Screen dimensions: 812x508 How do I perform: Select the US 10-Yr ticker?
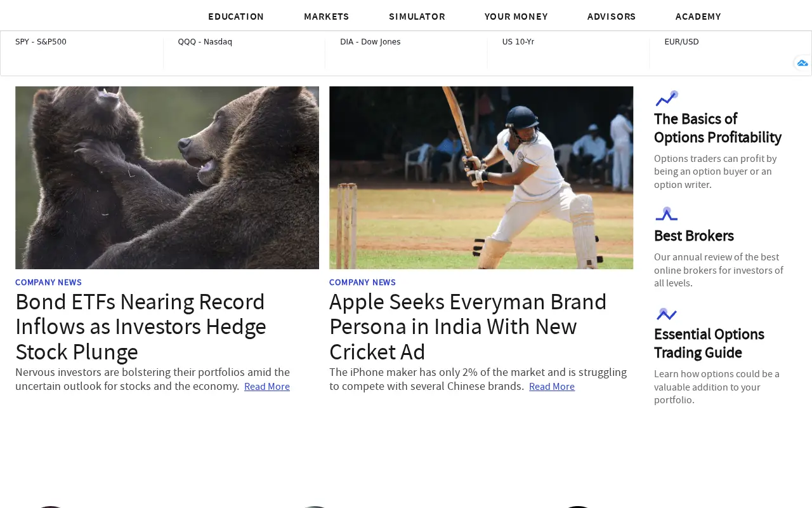pos(518,42)
